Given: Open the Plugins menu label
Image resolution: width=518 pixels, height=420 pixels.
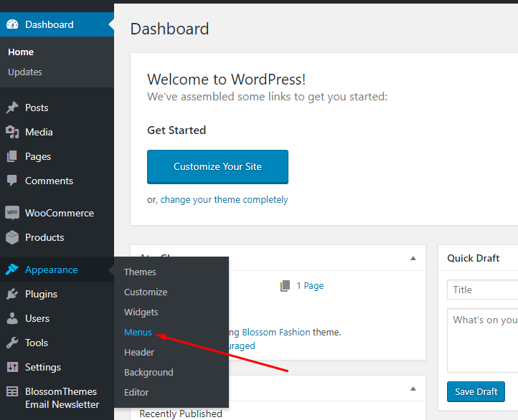Looking at the screenshot, I should point(42,295).
